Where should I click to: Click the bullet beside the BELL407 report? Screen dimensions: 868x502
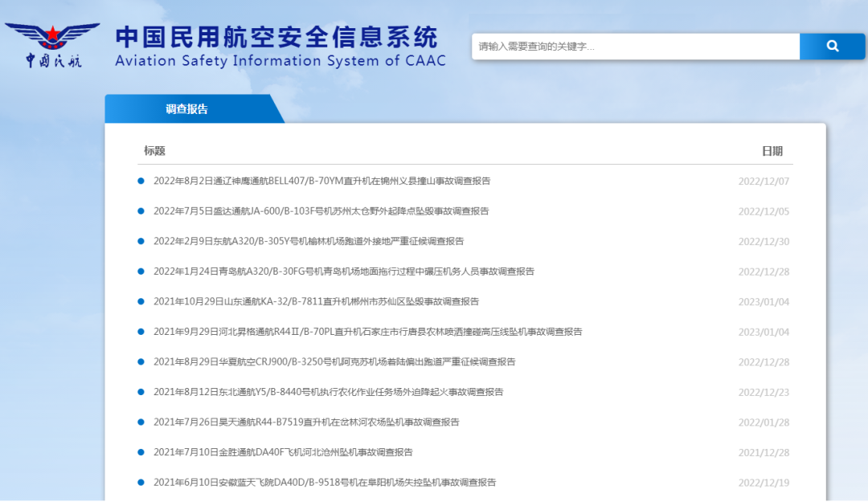[141, 181]
